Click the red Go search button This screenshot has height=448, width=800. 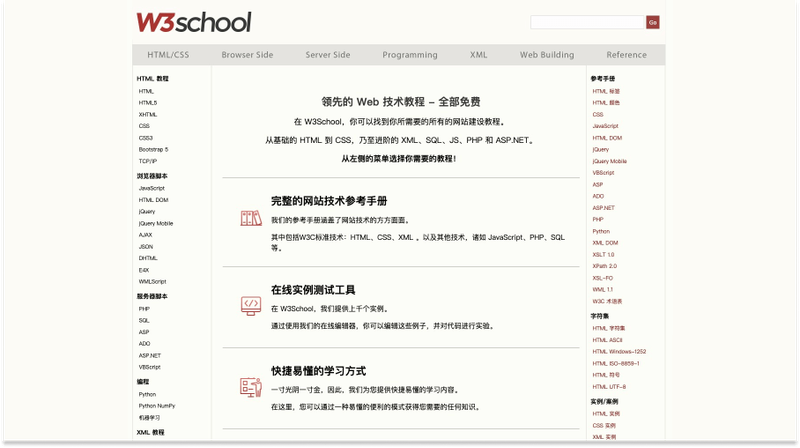(x=653, y=22)
